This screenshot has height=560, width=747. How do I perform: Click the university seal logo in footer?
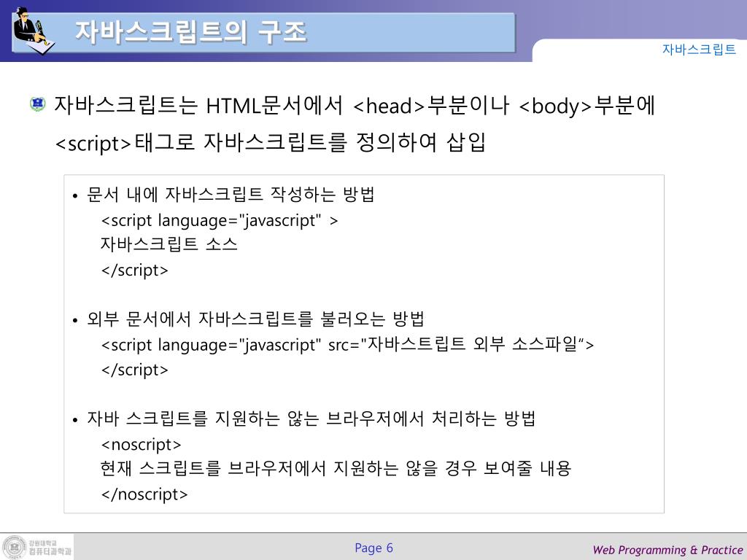tap(13, 547)
